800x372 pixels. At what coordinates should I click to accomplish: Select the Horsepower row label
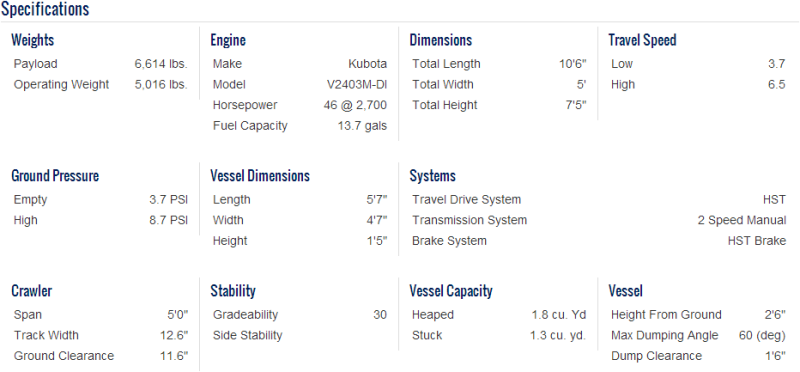point(245,105)
